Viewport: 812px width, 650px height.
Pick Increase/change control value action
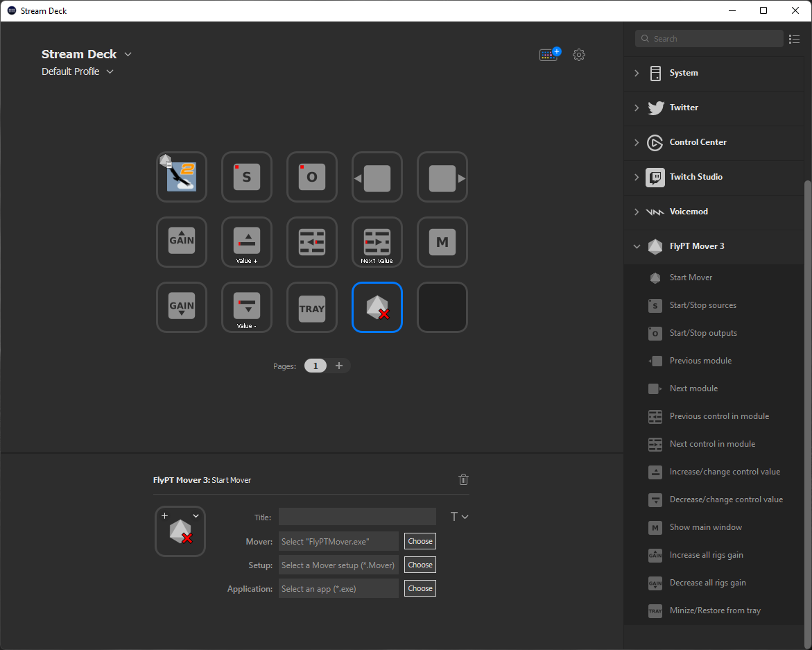click(x=714, y=472)
